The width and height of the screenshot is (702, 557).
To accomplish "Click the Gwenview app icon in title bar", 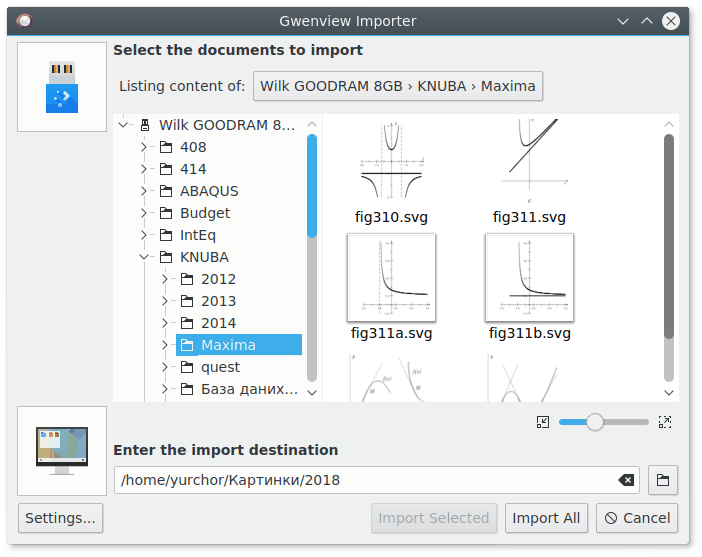I will click(25, 21).
